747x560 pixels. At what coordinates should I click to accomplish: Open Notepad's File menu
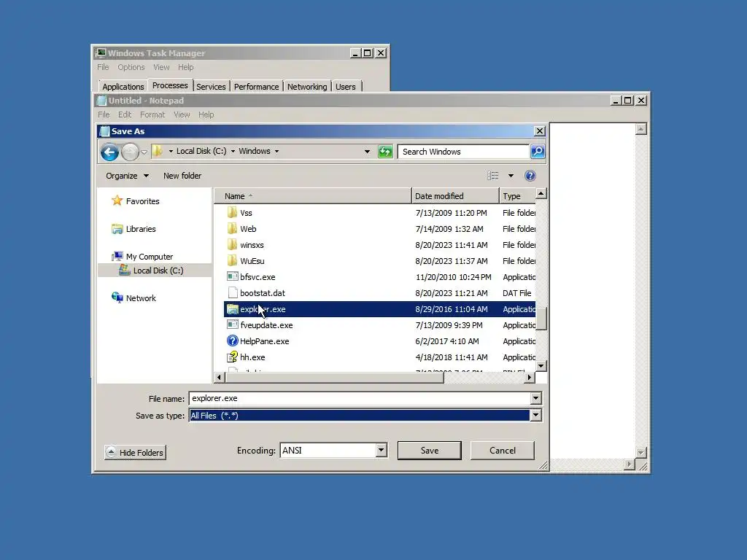(104, 114)
